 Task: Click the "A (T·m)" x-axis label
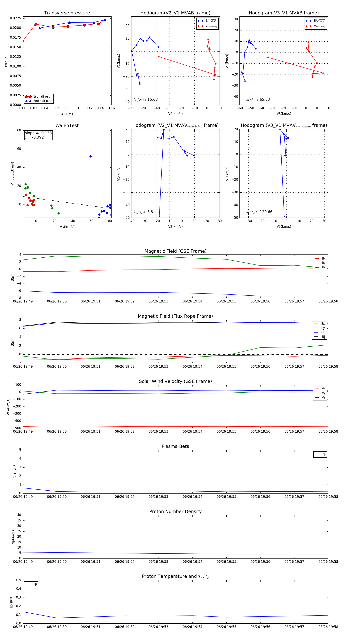click(x=67, y=114)
